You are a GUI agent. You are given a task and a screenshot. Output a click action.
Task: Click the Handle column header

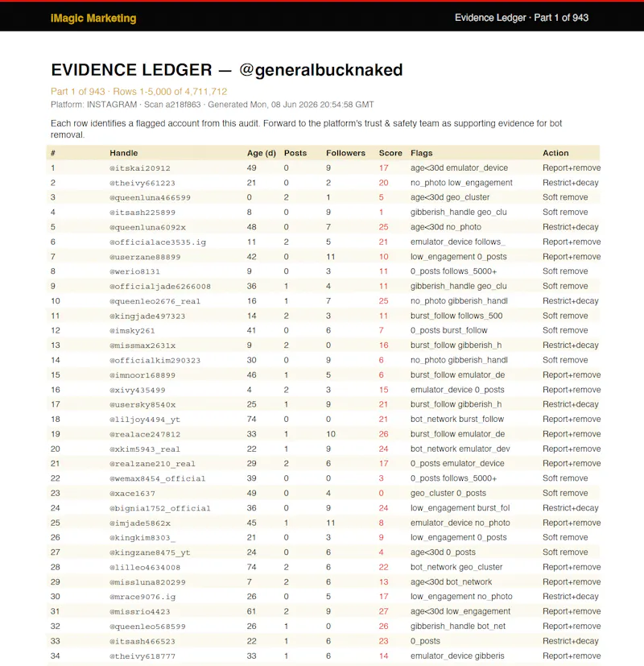123,153
